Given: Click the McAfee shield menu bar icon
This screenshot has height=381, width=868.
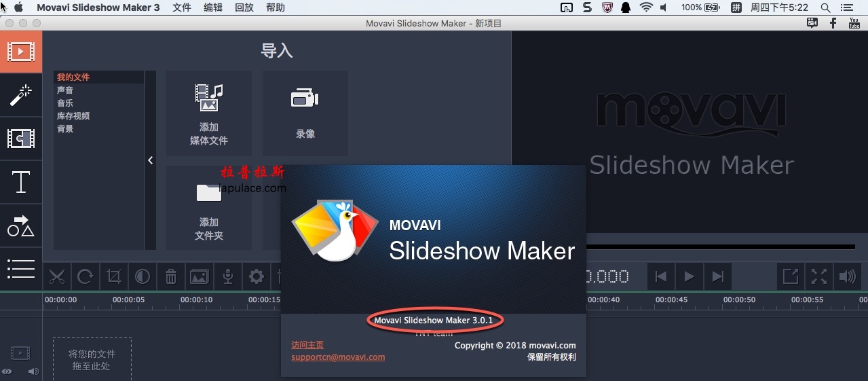Looking at the screenshot, I should pyautogui.click(x=607, y=7).
